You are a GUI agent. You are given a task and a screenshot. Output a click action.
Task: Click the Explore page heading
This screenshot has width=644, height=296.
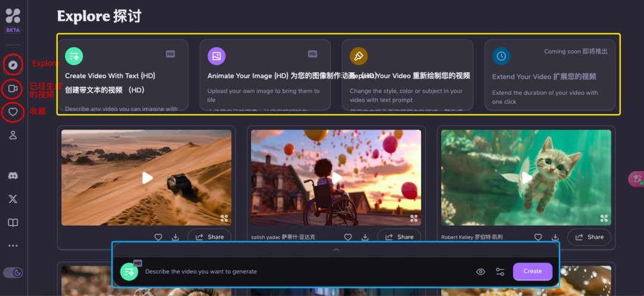[x=100, y=16]
